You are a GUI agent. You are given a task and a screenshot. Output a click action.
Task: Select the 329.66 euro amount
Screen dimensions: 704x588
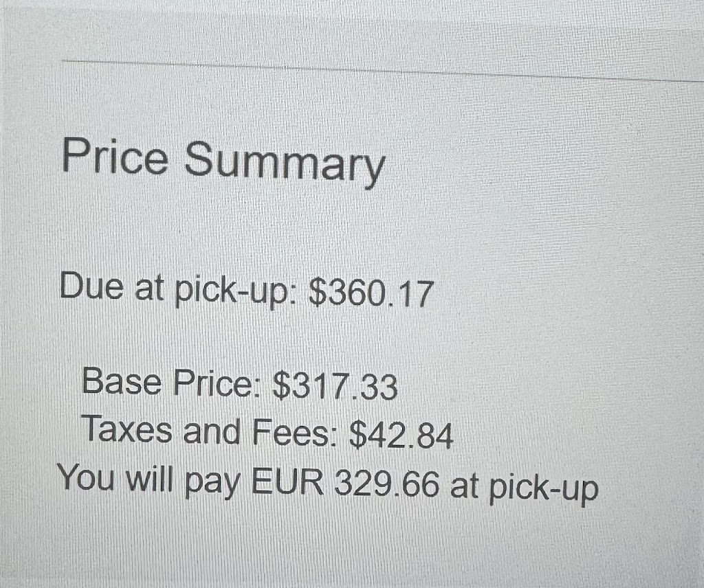[386, 484]
